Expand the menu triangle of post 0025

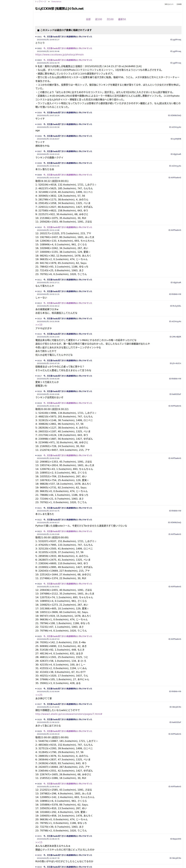click(36, 637)
